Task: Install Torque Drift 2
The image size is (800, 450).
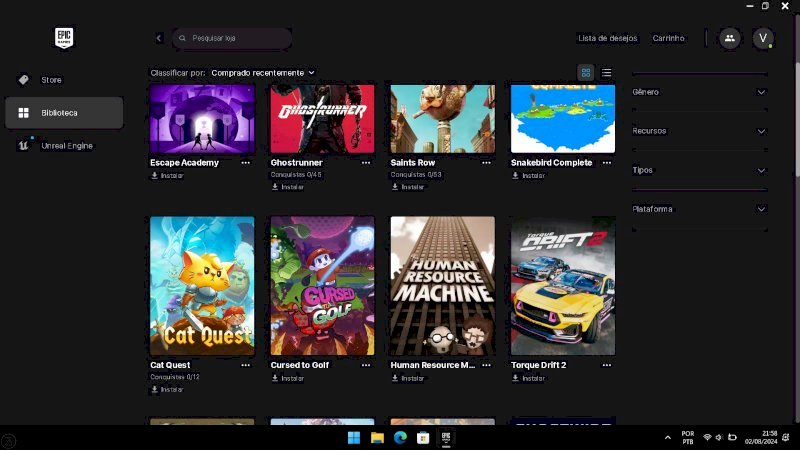Action: pos(529,379)
